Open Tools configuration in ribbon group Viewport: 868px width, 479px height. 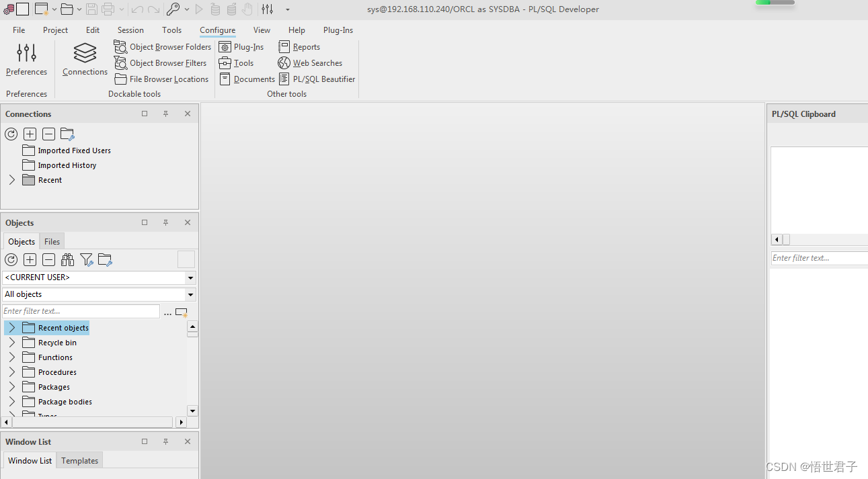click(237, 63)
